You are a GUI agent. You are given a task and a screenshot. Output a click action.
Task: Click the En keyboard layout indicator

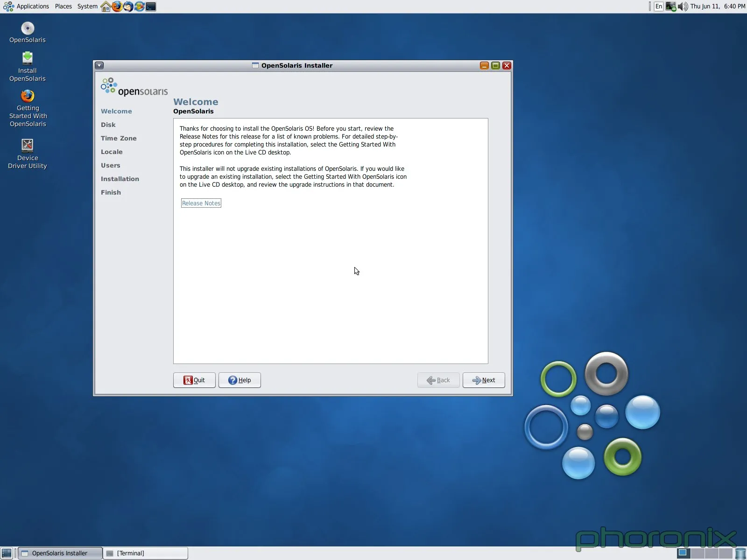[x=658, y=7]
